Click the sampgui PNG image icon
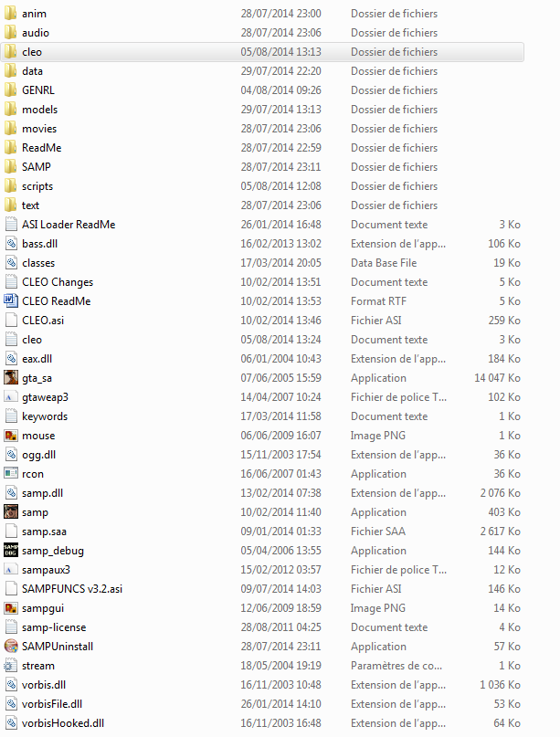This screenshot has height=737, width=560. (x=11, y=607)
